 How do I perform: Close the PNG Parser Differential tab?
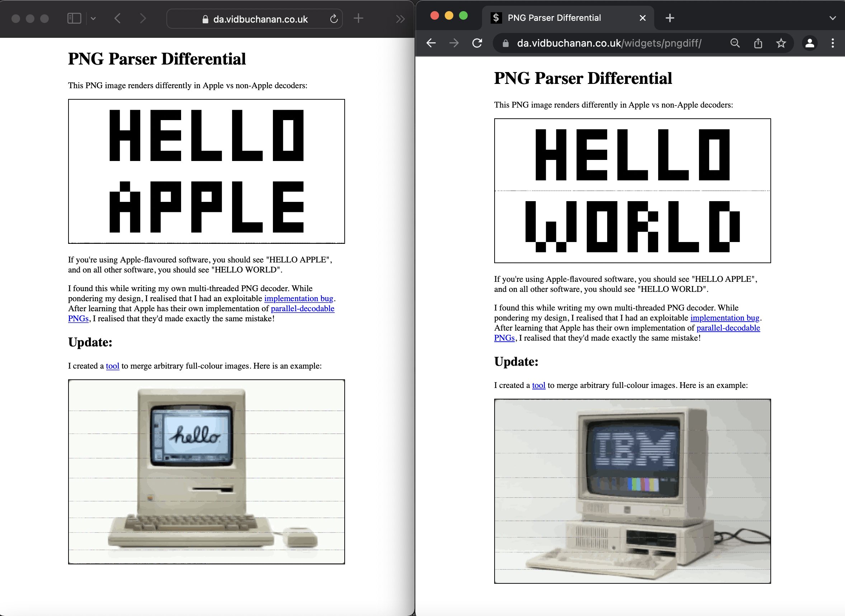pyautogui.click(x=642, y=18)
